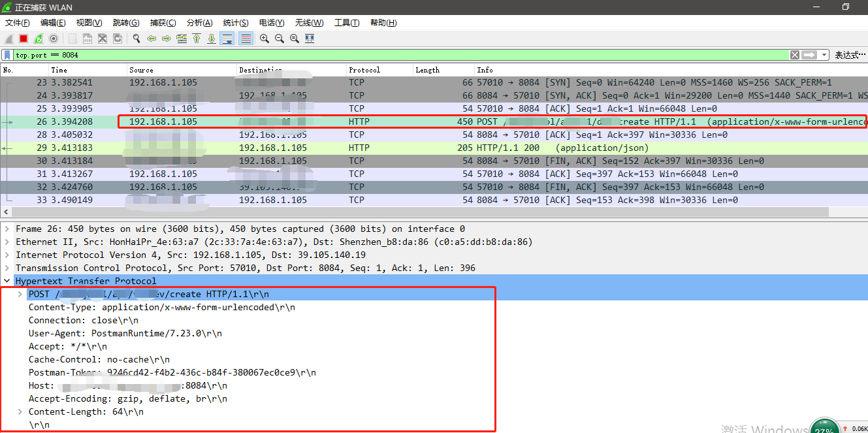Select packet 30 FIN, ACK row

pos(434,161)
